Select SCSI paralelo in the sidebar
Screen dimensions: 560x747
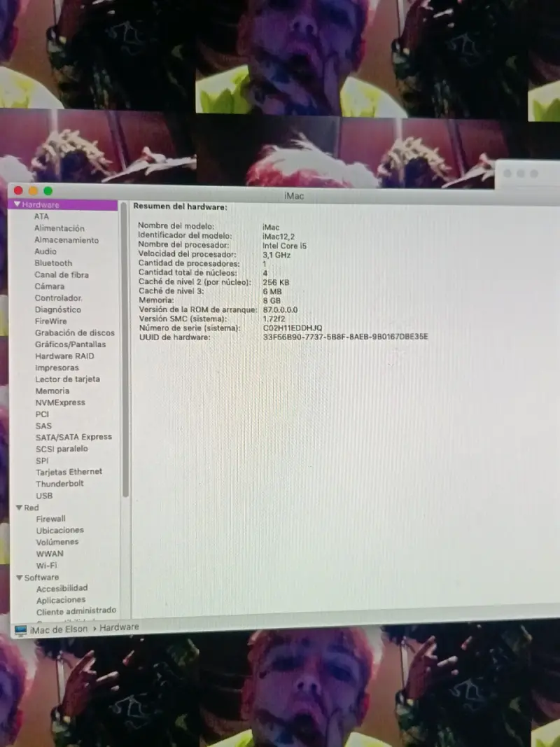coord(62,449)
